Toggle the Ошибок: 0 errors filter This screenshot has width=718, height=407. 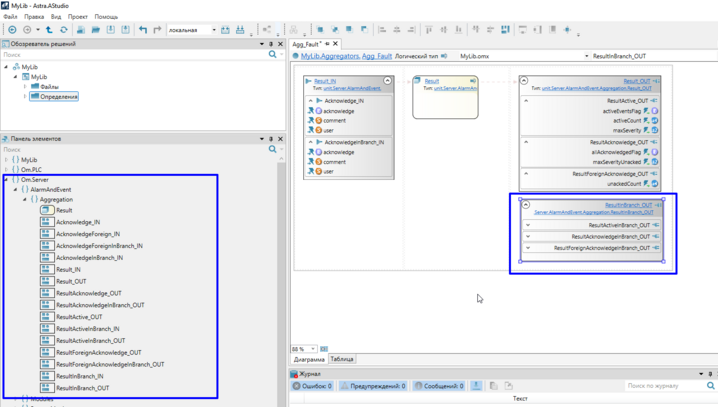(311, 385)
